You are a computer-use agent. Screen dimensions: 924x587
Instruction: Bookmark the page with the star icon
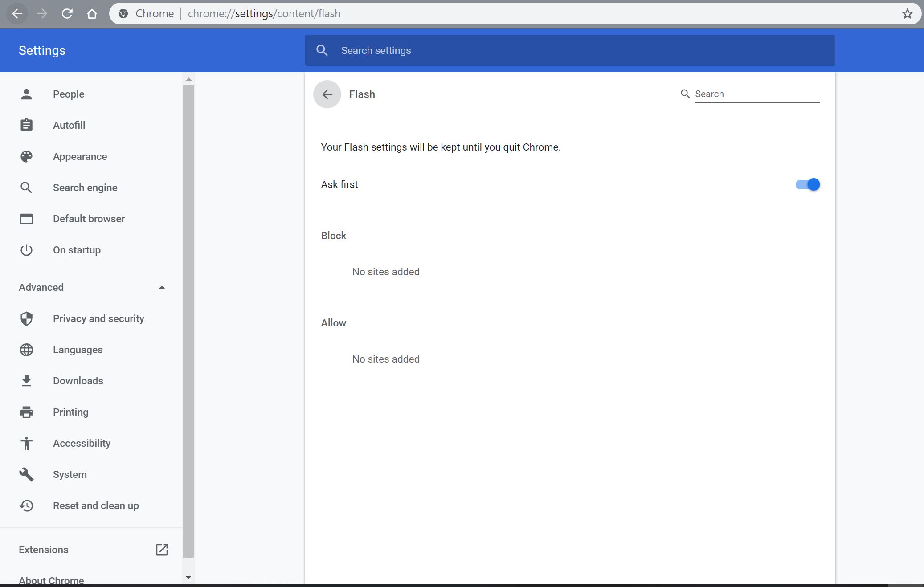tap(907, 13)
